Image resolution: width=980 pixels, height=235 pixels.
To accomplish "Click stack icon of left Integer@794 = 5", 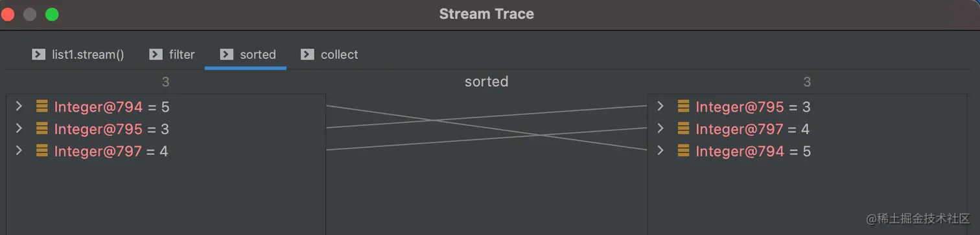I will 42,106.
